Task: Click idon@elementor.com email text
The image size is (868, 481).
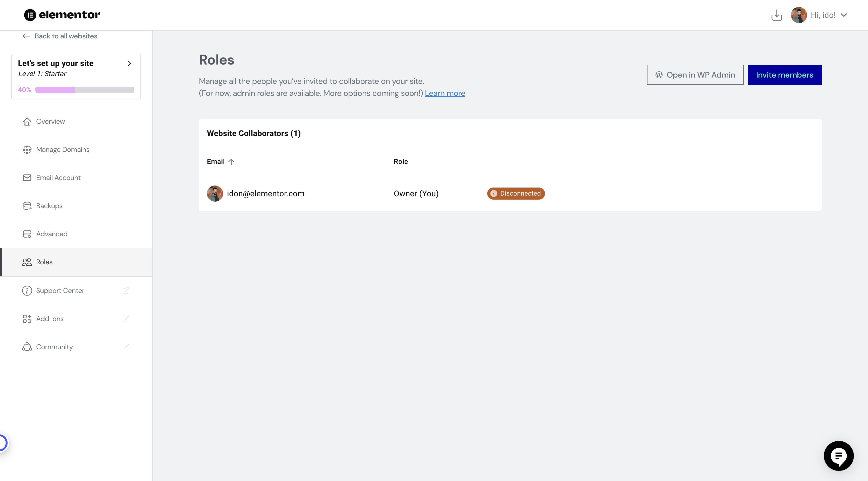Action: [265, 193]
